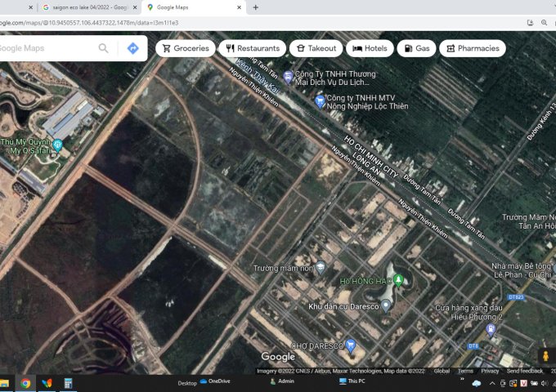Click the Hồ Hồng Hạc green park pin
The image size is (556, 392).
[x=398, y=280]
